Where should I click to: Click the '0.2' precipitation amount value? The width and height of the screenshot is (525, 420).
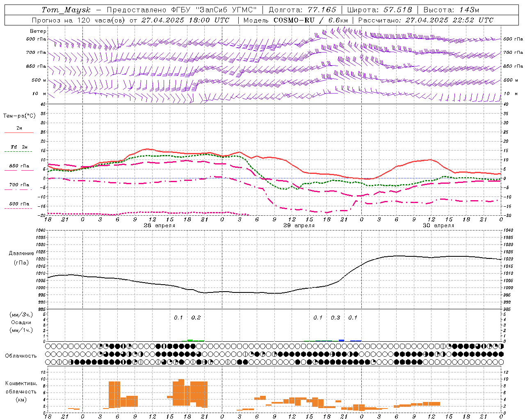pyautogui.click(x=196, y=317)
